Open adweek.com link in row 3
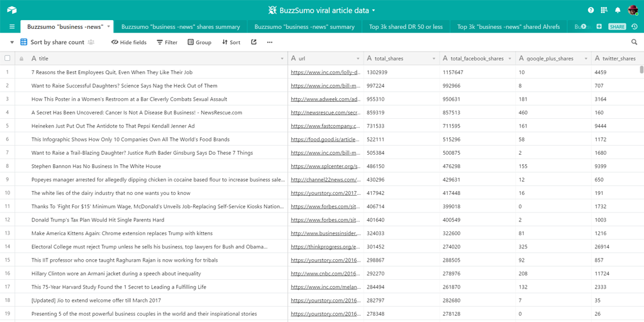Screen dimensions: 644x322 point(326,99)
